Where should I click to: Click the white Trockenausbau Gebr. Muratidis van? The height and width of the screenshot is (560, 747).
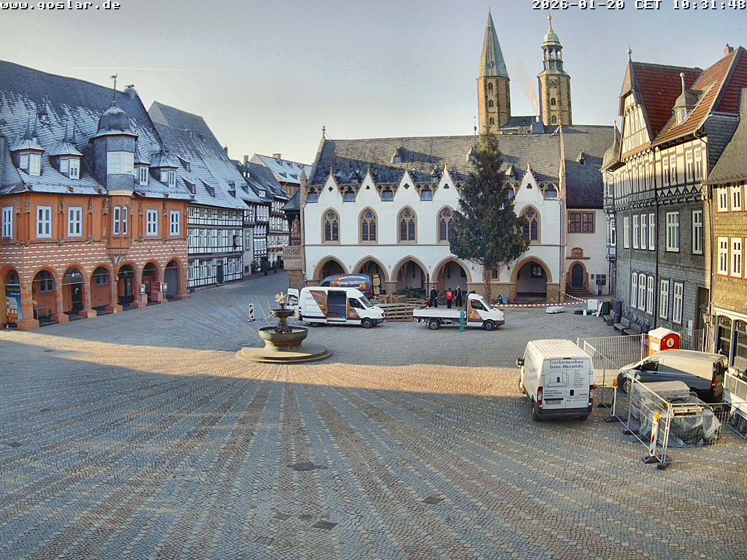coord(558,379)
